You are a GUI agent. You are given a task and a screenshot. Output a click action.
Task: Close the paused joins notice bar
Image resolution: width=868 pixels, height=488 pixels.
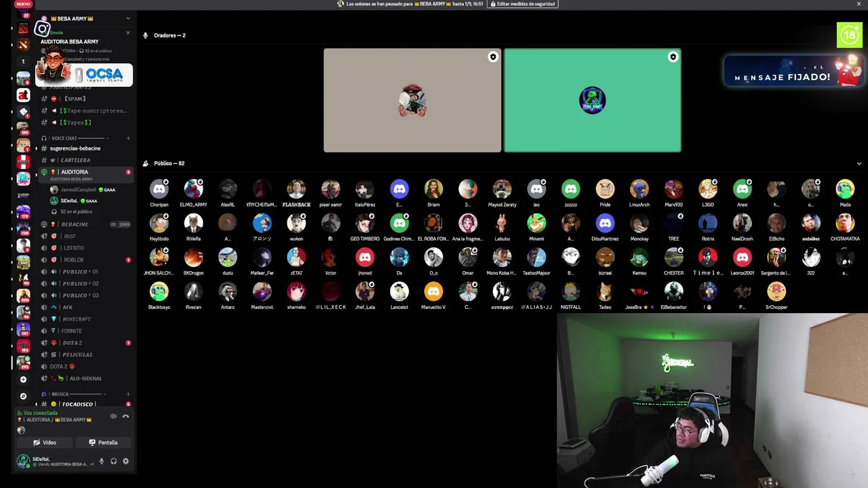click(859, 4)
